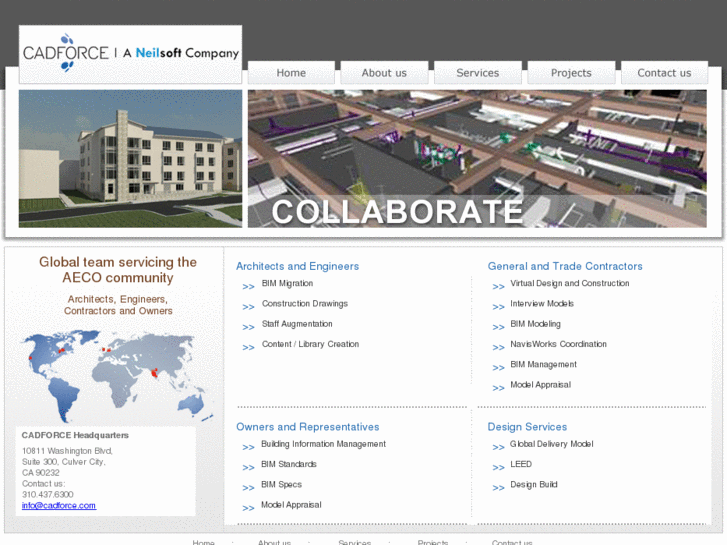
Task: Click the arrow icon beside Staff Augmentation
Action: pos(248,327)
